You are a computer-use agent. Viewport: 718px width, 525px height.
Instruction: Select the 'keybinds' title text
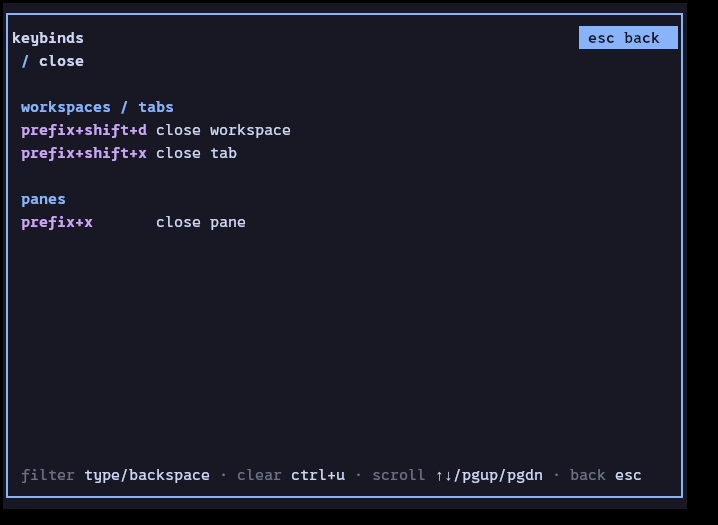pyautogui.click(x=48, y=38)
